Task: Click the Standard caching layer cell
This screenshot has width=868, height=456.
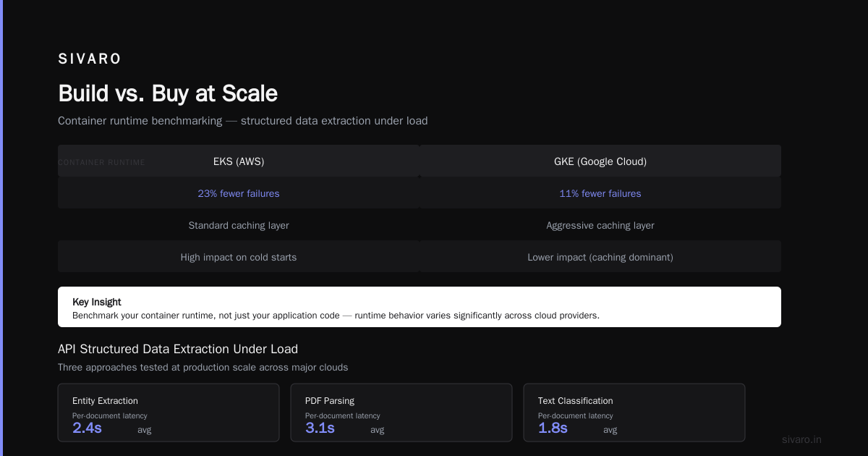Action: click(x=239, y=225)
